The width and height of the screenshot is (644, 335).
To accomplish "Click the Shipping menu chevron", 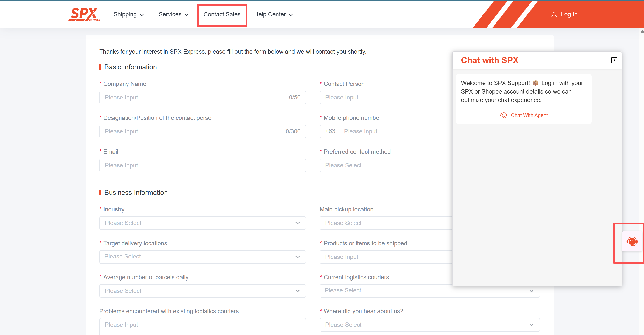I will pos(142,15).
